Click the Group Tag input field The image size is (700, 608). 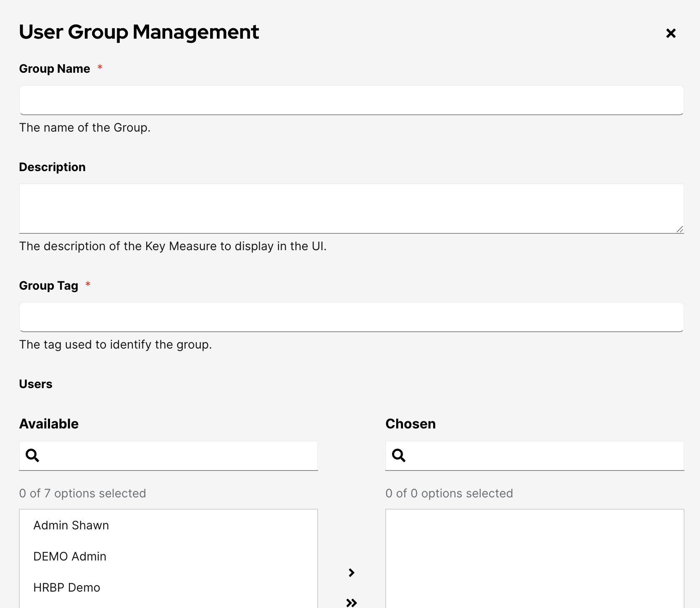coord(351,317)
